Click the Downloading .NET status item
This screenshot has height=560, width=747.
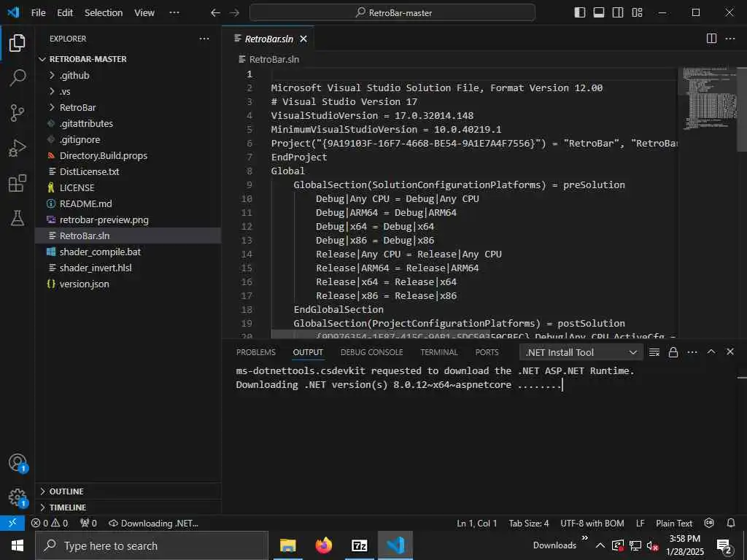pos(154,524)
